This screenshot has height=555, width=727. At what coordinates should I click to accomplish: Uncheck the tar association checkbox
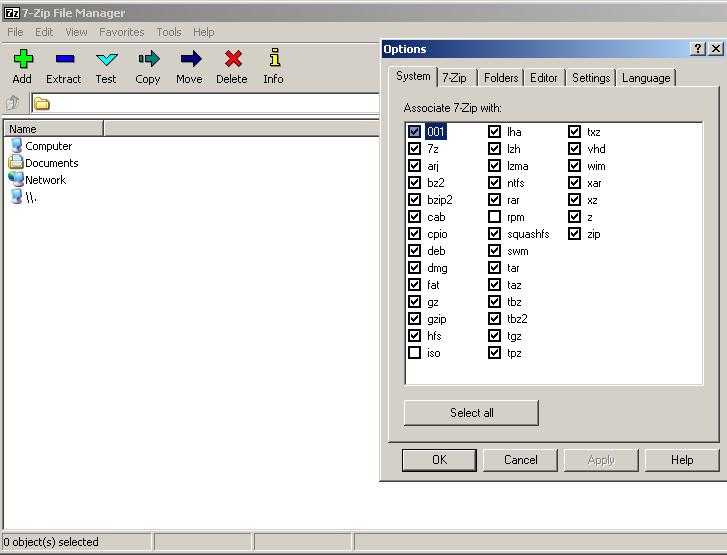click(x=494, y=268)
